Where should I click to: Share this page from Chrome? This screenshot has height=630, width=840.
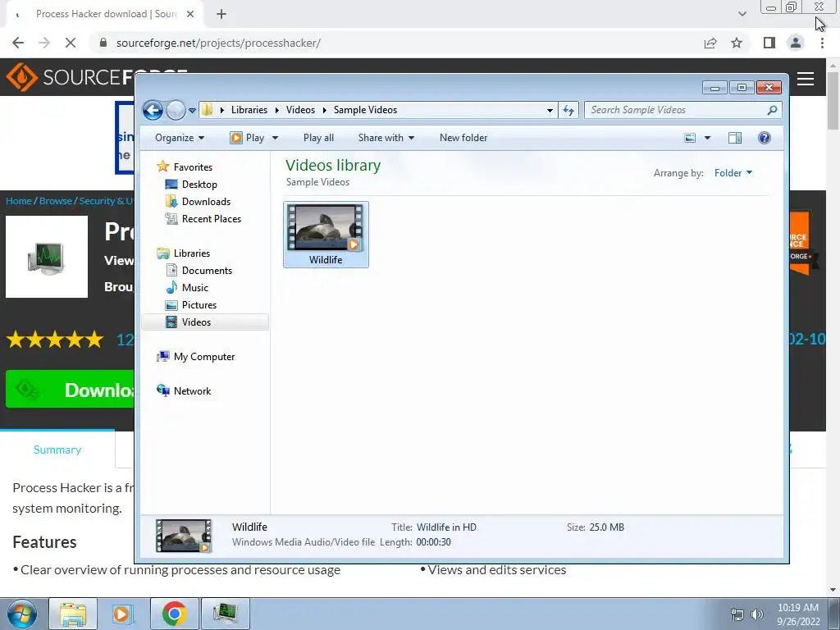(710, 43)
